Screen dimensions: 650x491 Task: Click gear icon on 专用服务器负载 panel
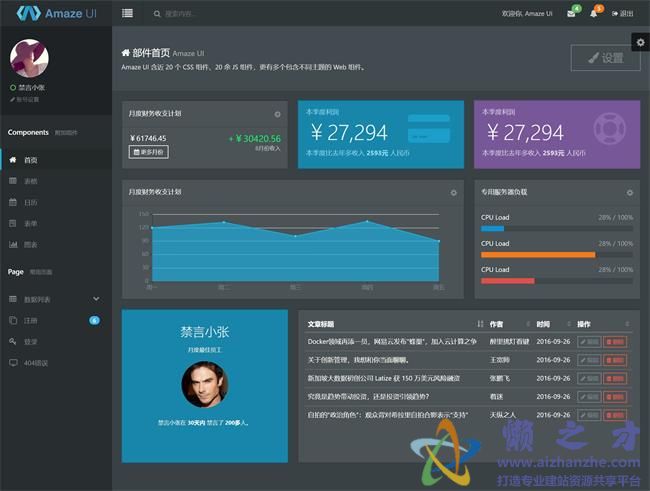pos(629,192)
